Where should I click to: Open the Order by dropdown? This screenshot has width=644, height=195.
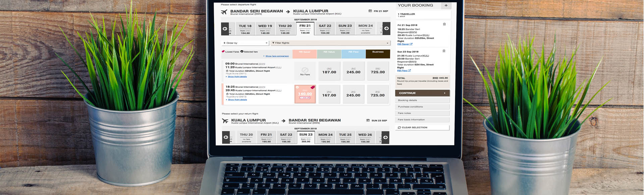[246, 43]
